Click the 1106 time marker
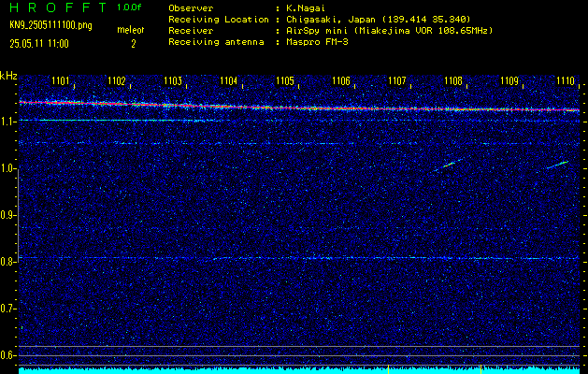The height and width of the screenshot is (374, 588). coord(341,80)
